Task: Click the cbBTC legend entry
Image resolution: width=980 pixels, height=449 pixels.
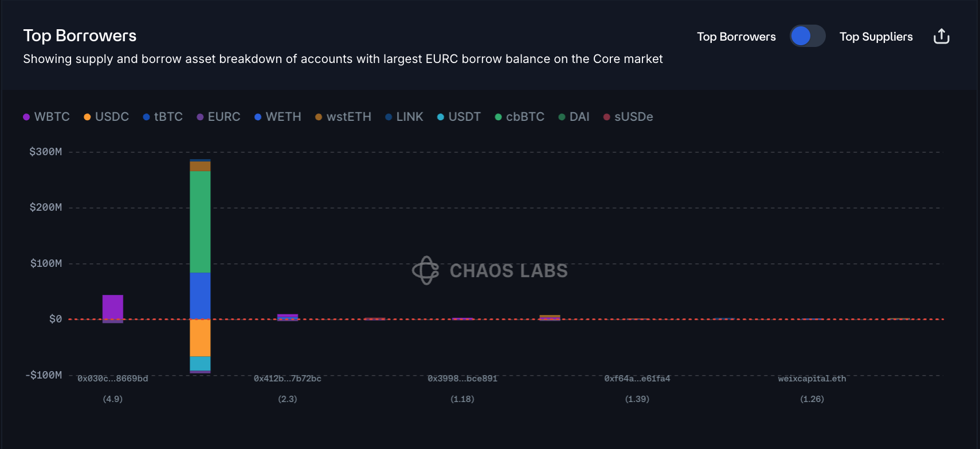Action: pos(520,117)
